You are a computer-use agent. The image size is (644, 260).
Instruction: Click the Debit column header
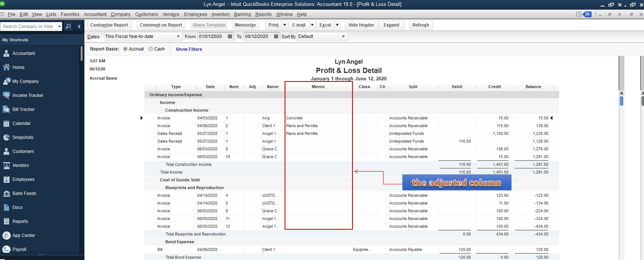tap(457, 87)
